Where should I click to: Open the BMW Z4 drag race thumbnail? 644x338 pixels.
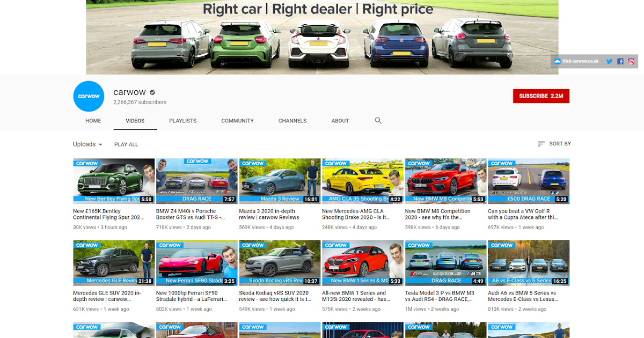pos(197,181)
